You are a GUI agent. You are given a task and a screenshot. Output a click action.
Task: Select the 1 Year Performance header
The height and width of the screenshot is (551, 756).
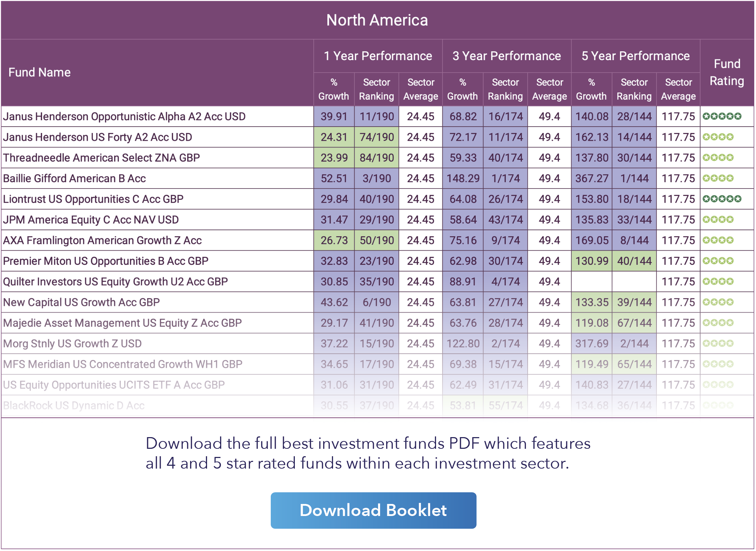[378, 56]
